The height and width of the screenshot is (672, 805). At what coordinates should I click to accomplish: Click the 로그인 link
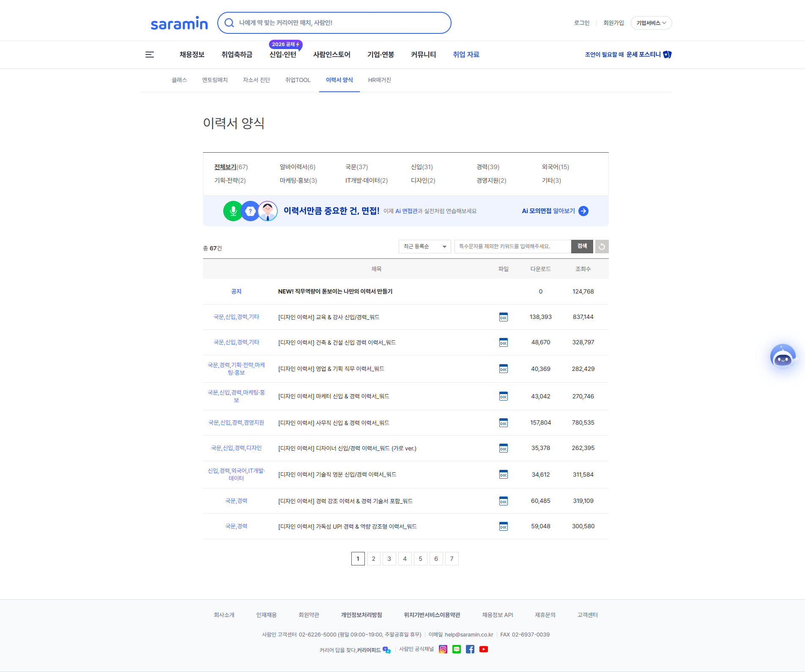tap(581, 23)
